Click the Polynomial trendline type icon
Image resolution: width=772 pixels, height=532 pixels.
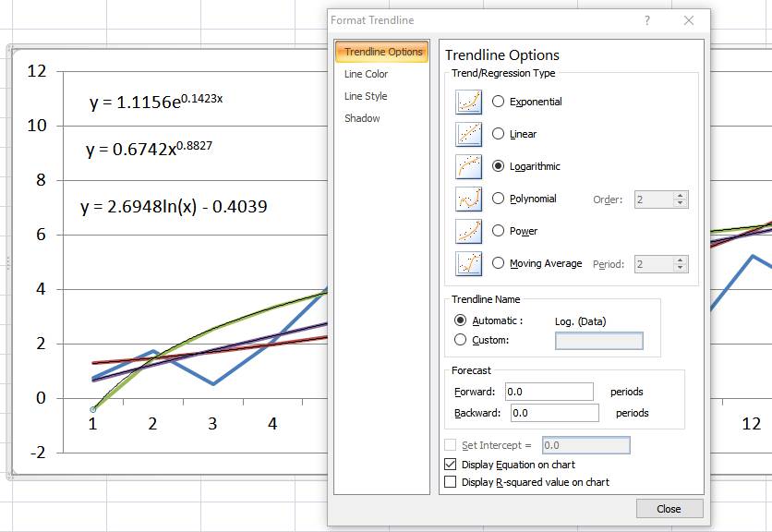click(469, 199)
